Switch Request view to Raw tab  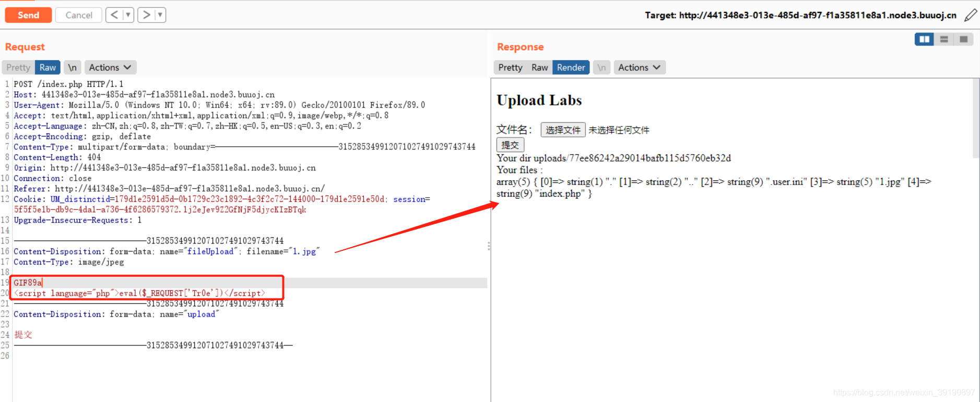click(x=48, y=67)
